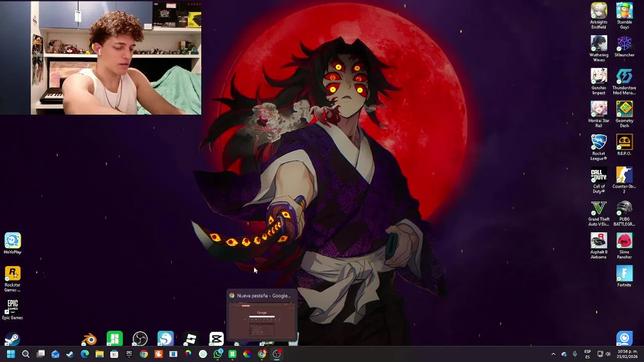Open the OneDrive tray icon
644x362 pixels.
[564, 354]
